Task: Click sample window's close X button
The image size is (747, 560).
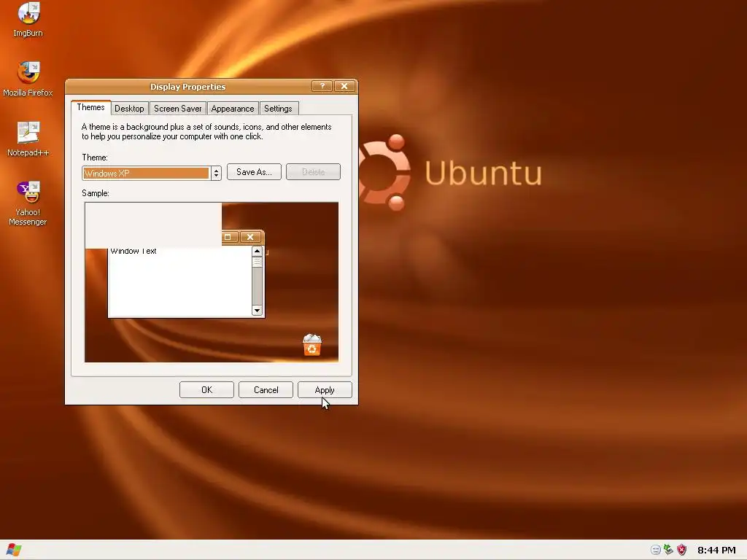Action: (x=250, y=237)
